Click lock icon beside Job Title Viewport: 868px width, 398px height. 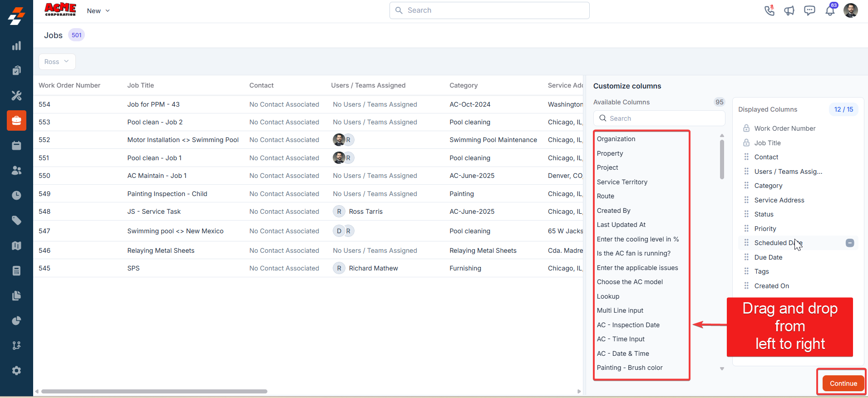coord(746,143)
